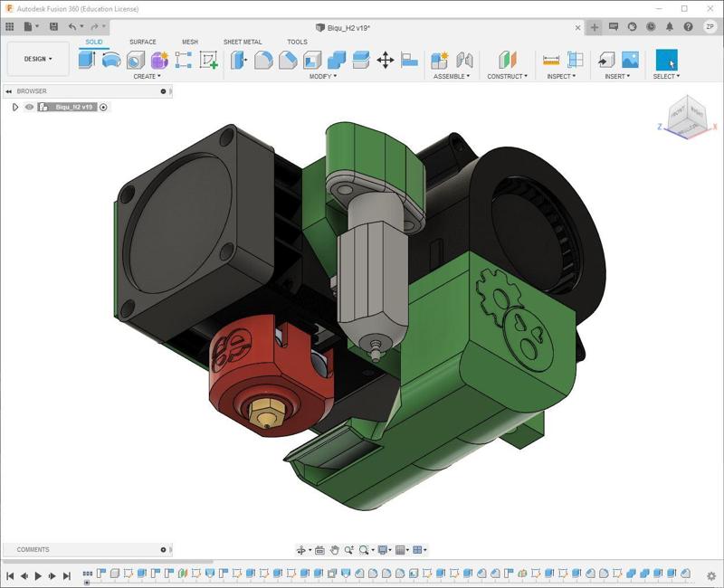Viewport: 724px width, 588px height.
Task: Switch to the SURFACE tab
Action: 142,42
